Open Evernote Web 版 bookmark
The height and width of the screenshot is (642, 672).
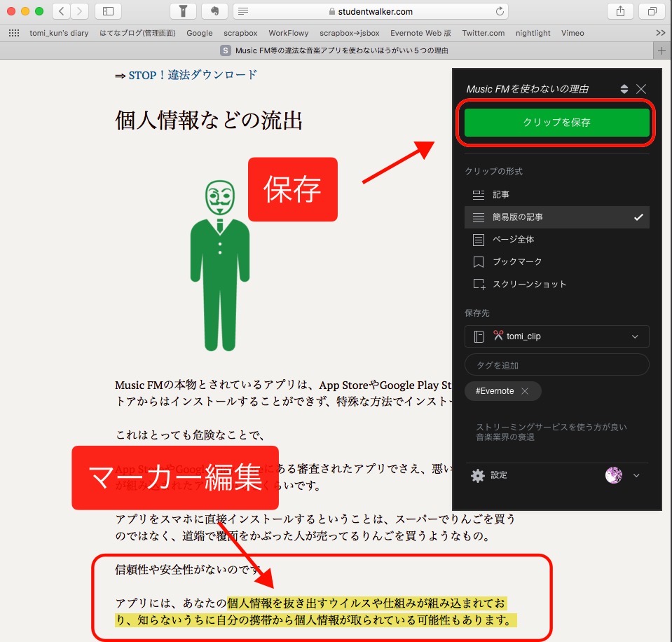point(420,33)
